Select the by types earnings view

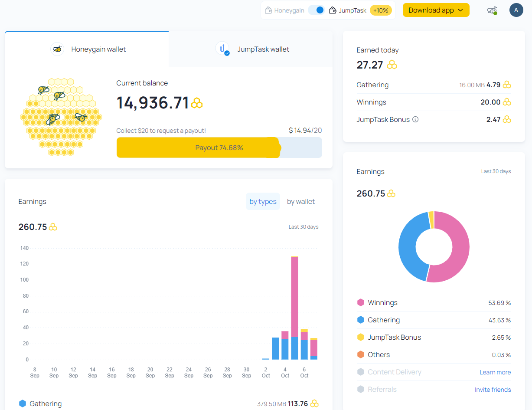coord(263,201)
